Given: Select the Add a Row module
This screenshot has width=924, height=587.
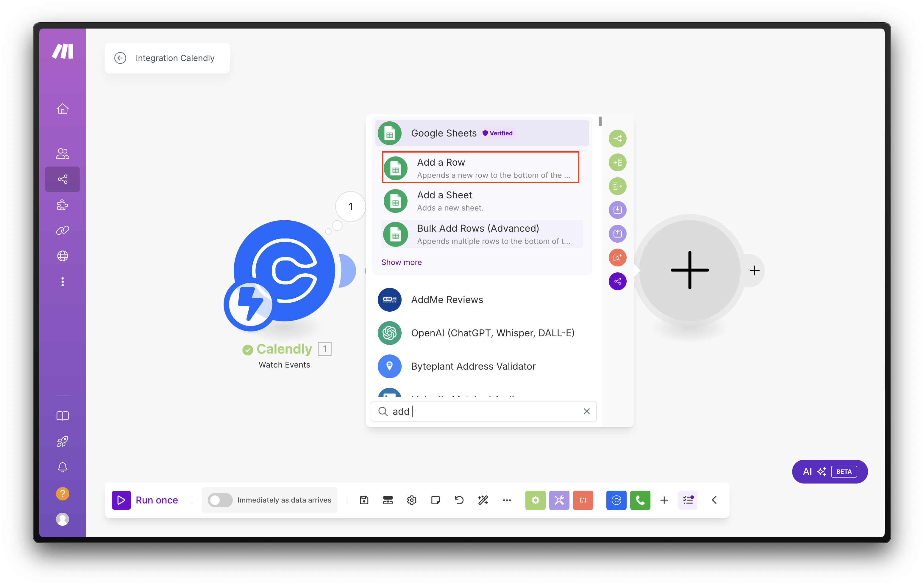Looking at the screenshot, I should 480,167.
